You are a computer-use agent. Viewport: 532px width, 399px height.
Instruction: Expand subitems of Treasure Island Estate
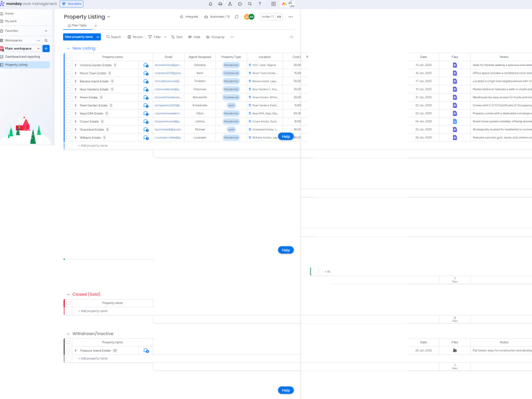76,351
